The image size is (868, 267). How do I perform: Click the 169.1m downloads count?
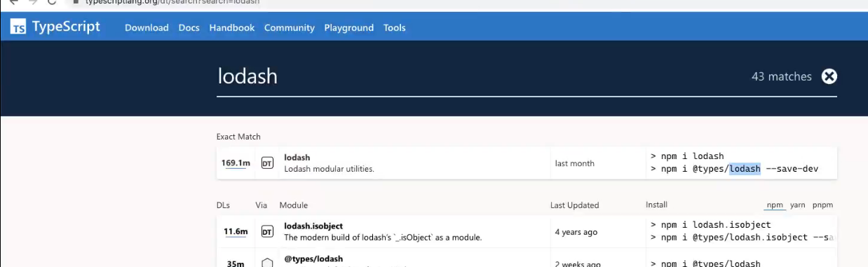pyautogui.click(x=236, y=163)
